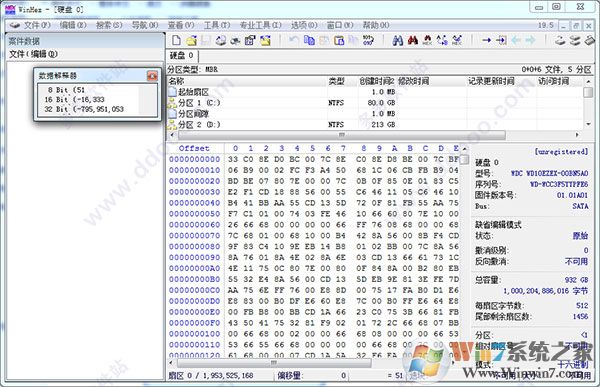Click the Print icon in the toolbar
The image size is (600, 387).
(236, 40)
